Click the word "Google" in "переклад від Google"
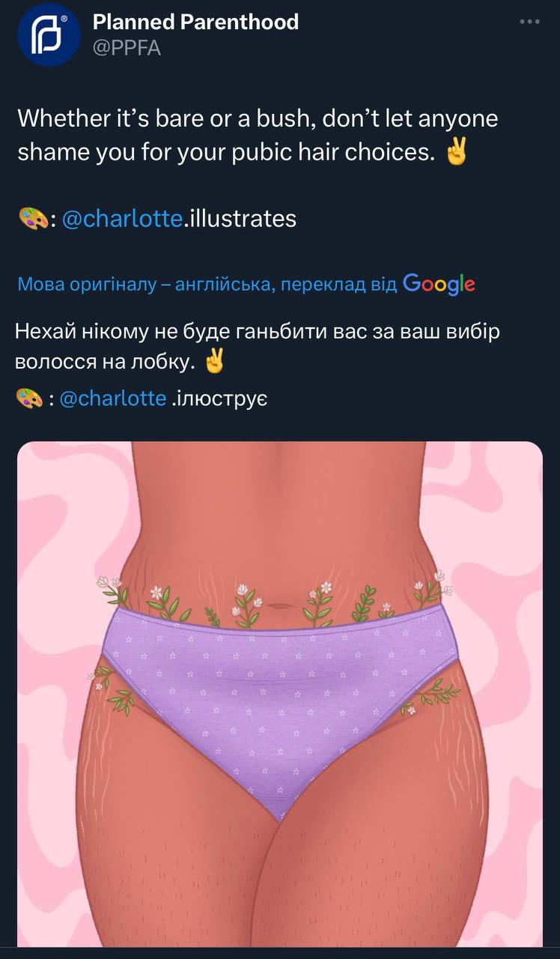Screen dimensions: 560x959 439,284
